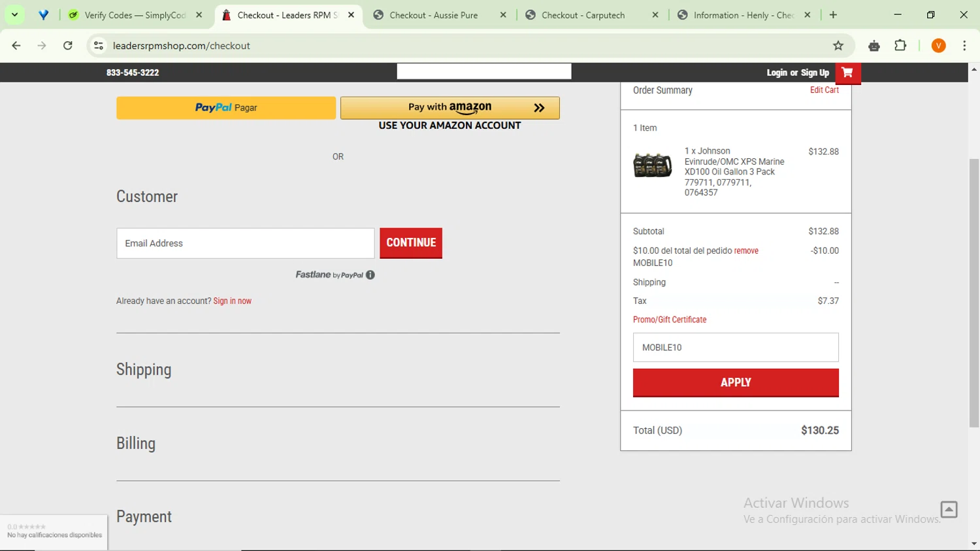This screenshot has height=551, width=980.
Task: Open the robot extension icon
Action: (874, 46)
